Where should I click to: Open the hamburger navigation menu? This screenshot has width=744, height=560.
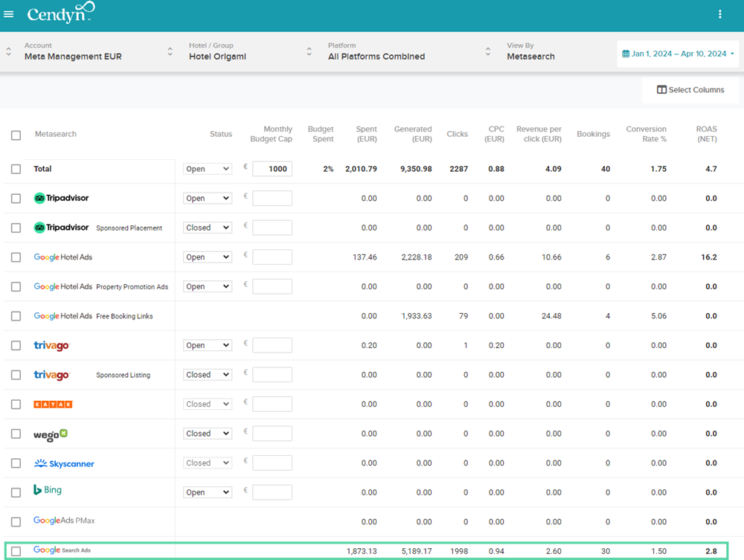tap(8, 14)
